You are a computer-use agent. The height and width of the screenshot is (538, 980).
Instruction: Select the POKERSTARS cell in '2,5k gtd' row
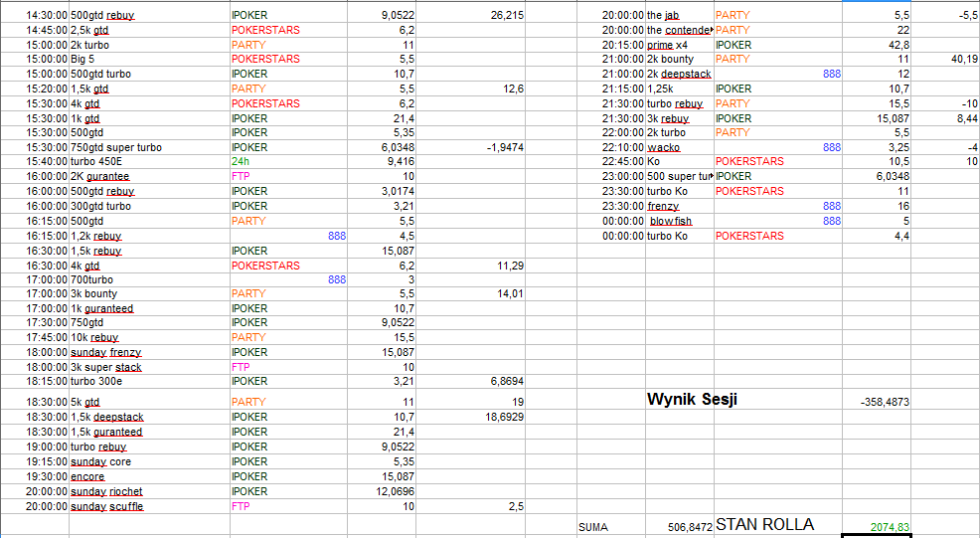click(x=289, y=30)
